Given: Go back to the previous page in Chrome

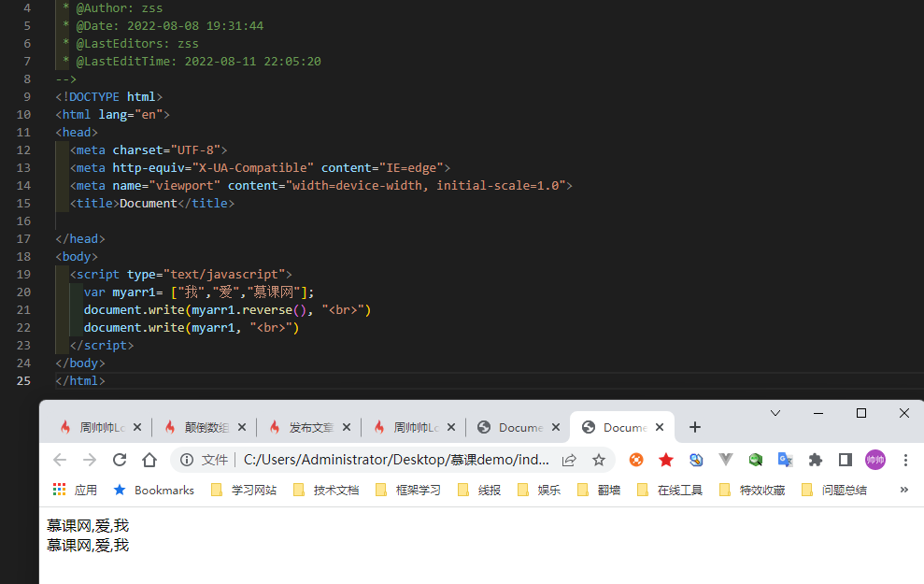Looking at the screenshot, I should [x=60, y=460].
